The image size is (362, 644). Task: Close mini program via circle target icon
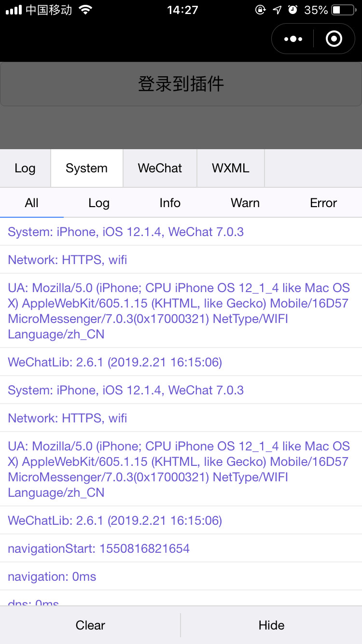pyautogui.click(x=334, y=39)
